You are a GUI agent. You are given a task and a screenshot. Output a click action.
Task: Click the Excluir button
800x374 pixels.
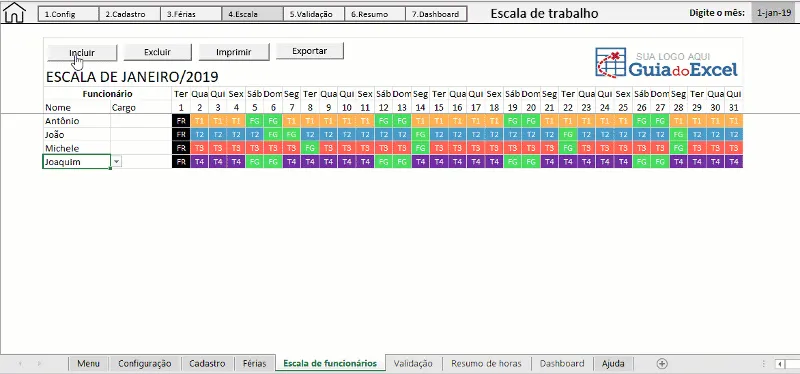158,52
